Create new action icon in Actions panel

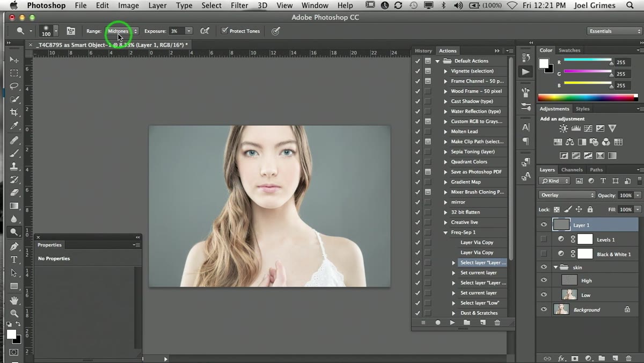point(482,323)
